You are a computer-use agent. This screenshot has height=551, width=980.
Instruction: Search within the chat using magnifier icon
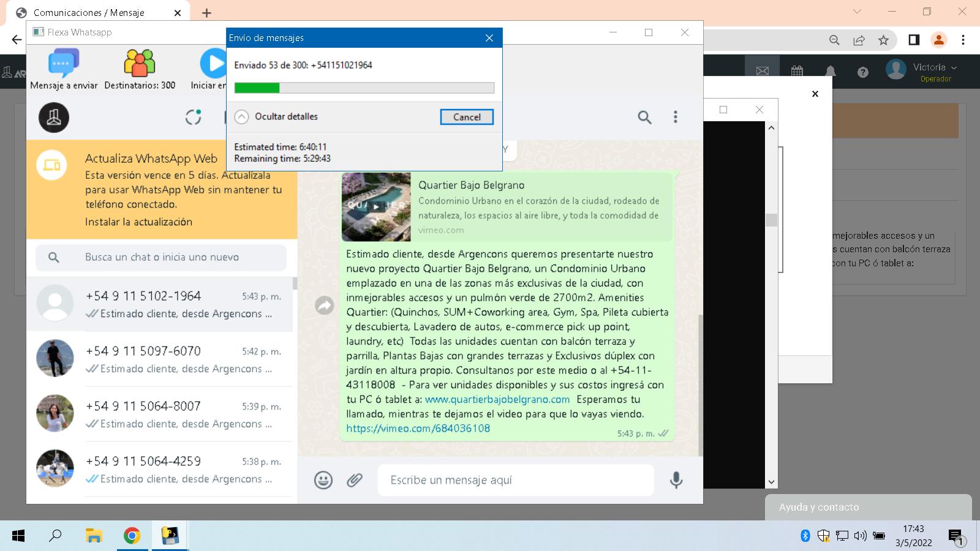[x=644, y=117]
